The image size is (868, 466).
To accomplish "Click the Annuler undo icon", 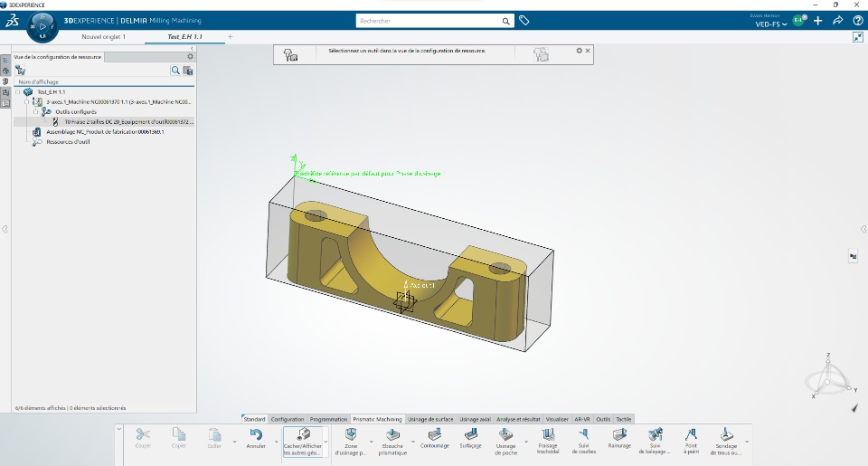I will [x=256, y=434].
